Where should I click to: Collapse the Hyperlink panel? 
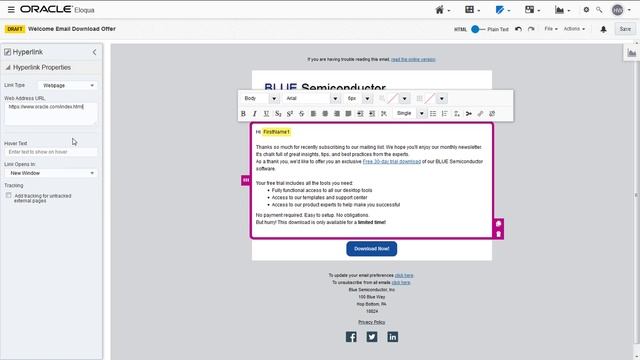(x=94, y=52)
